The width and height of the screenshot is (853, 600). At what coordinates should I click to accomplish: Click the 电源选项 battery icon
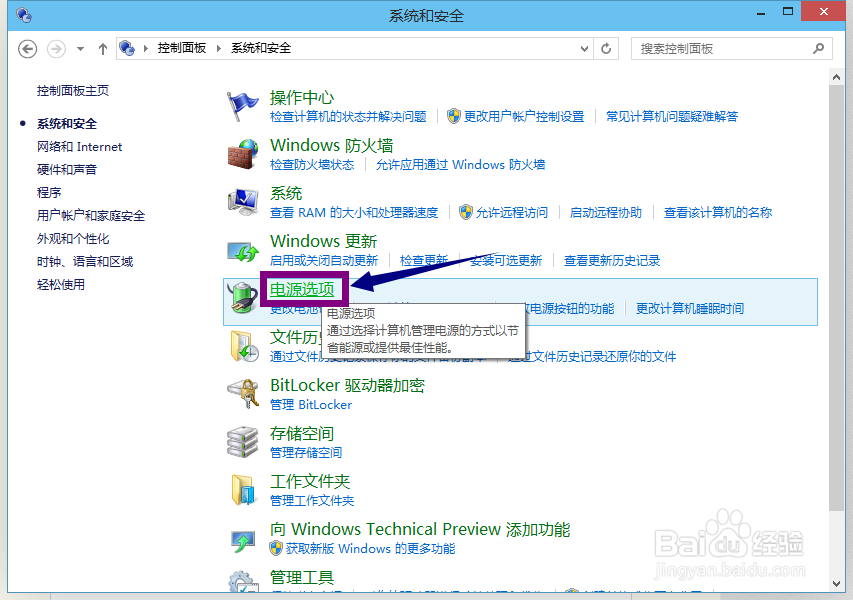[x=242, y=296]
